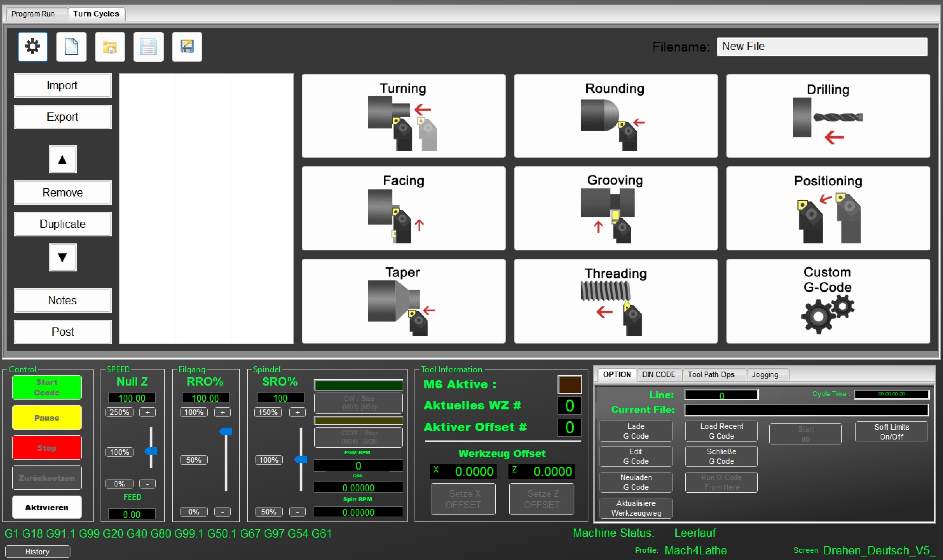Set feed override to 100% in SPEED

tap(119, 452)
